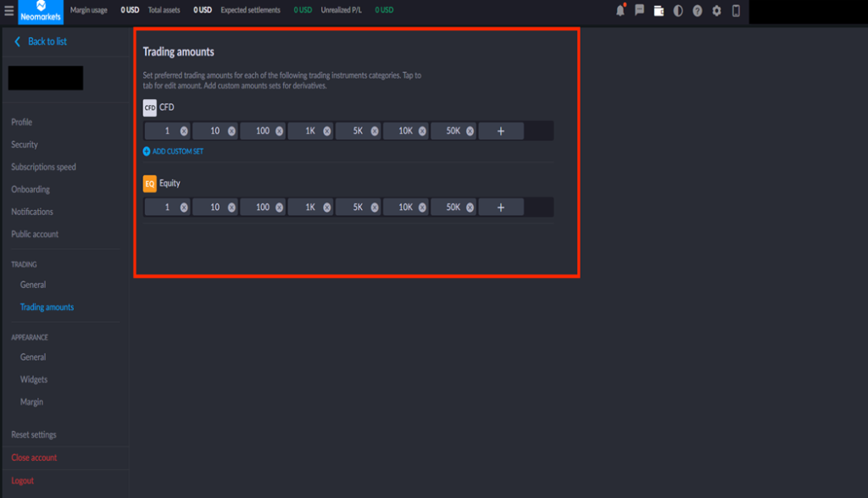Remove the 1K amount from Equity row
Viewport: 868px width, 498px height.
327,207
